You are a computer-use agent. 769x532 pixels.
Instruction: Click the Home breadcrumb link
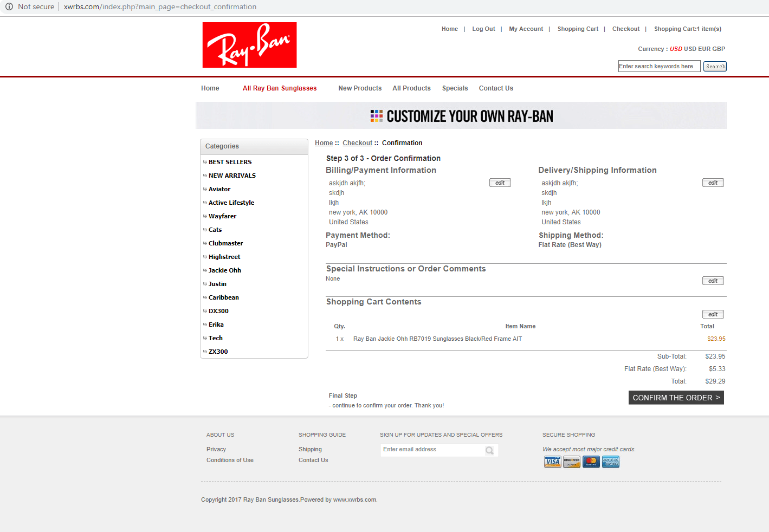[324, 143]
